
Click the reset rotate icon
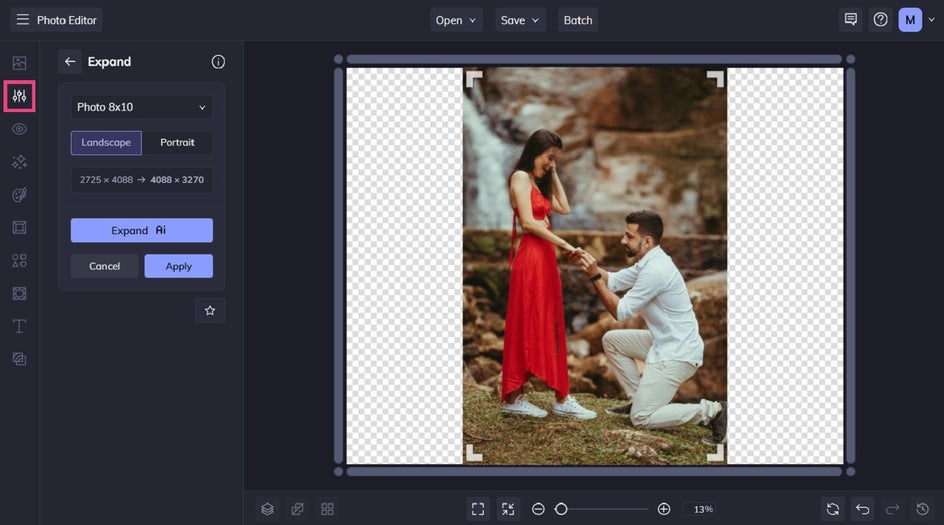click(x=833, y=509)
